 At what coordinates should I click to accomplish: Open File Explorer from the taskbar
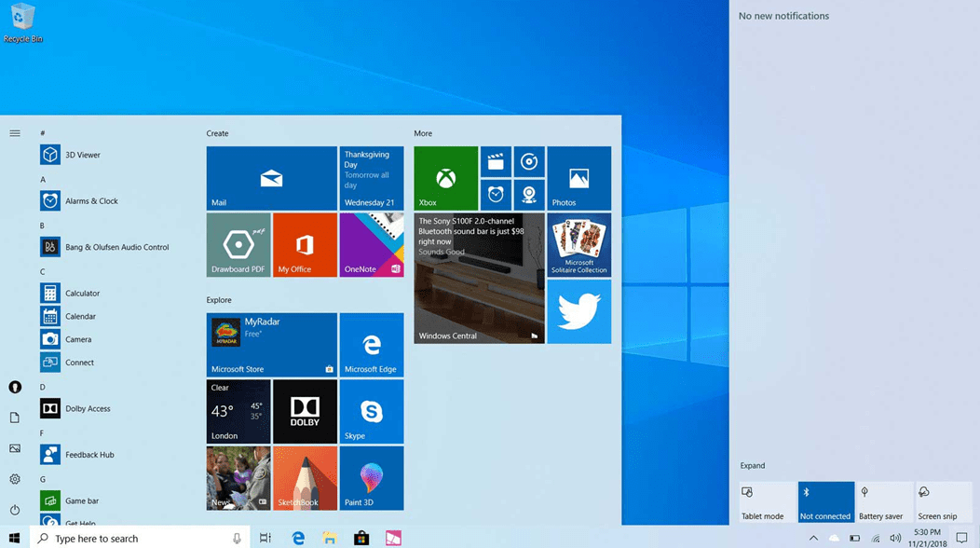[x=330, y=538]
